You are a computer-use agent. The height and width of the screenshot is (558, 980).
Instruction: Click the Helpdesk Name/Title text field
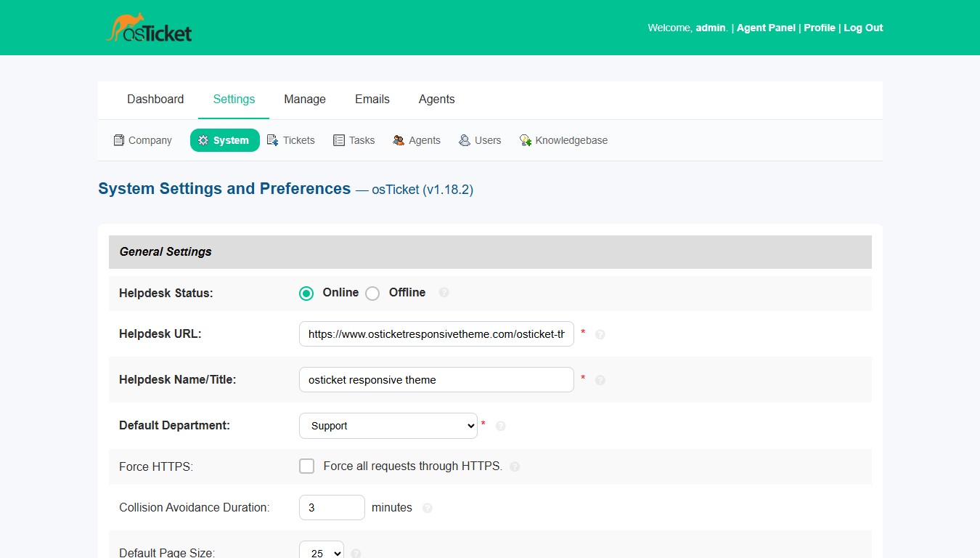[x=436, y=380]
